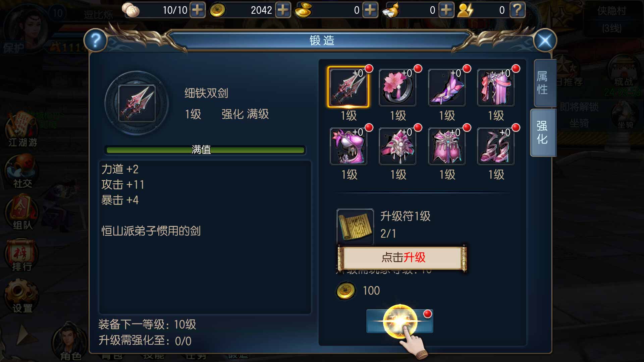Select the pink high-heel shoes slot
This screenshot has height=362, width=644.
[x=496, y=146]
